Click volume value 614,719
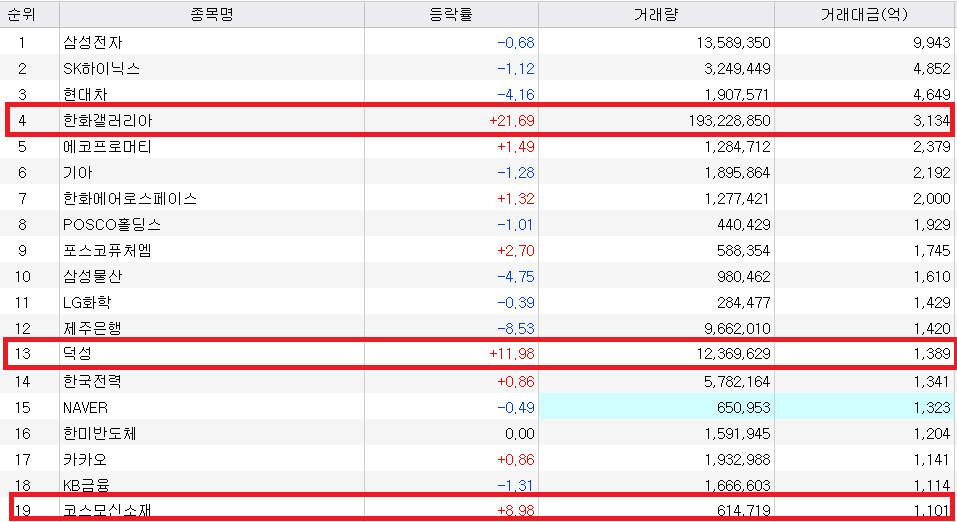Image resolution: width=957 pixels, height=522 pixels. pos(743,510)
